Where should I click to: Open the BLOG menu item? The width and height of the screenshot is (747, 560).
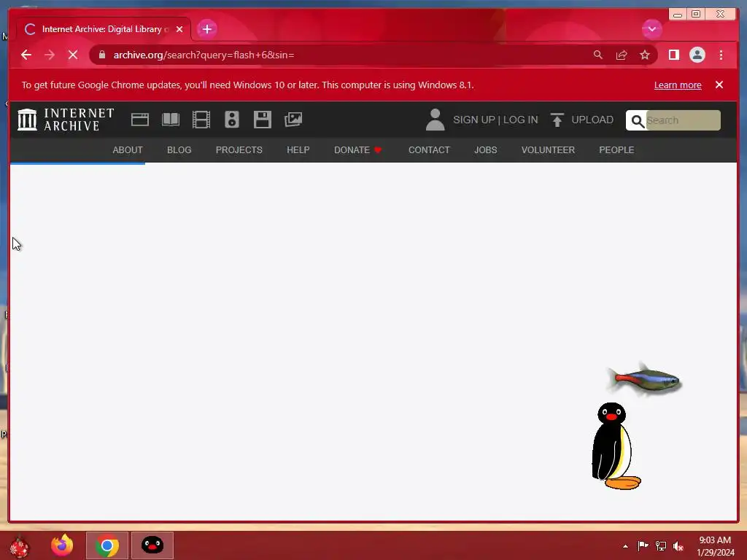[x=179, y=150]
